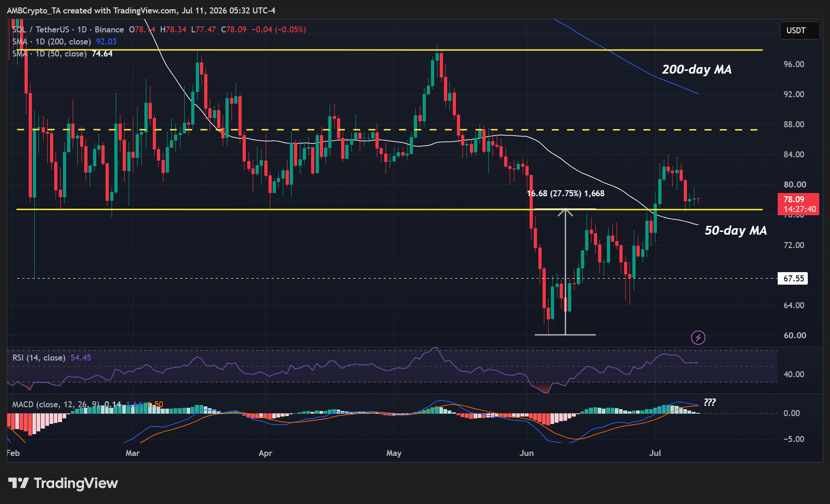
Task: Select the MACD (close, 12, 26, 9) label
Action: click(56, 404)
